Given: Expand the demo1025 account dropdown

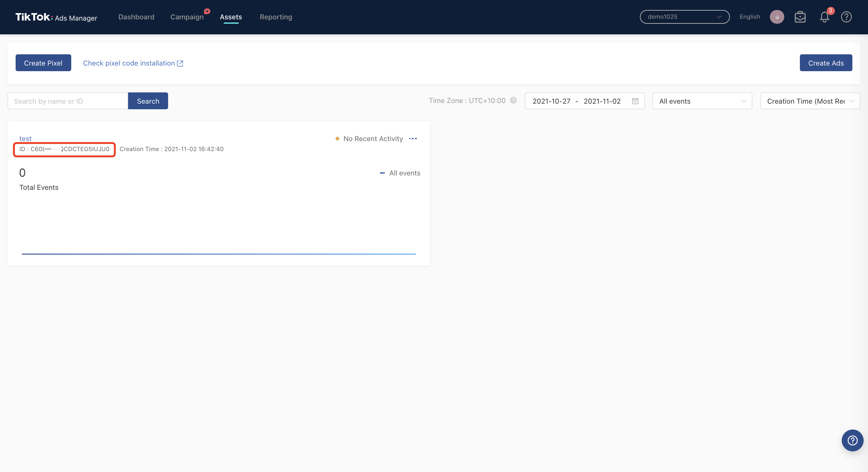Looking at the screenshot, I should [684, 17].
